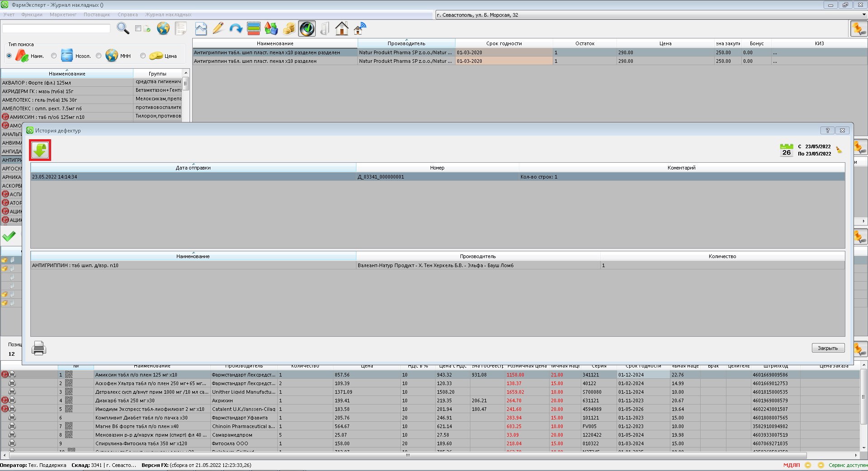Open the 'Справка' menu
Screen dimensions: 868x471
pos(128,14)
